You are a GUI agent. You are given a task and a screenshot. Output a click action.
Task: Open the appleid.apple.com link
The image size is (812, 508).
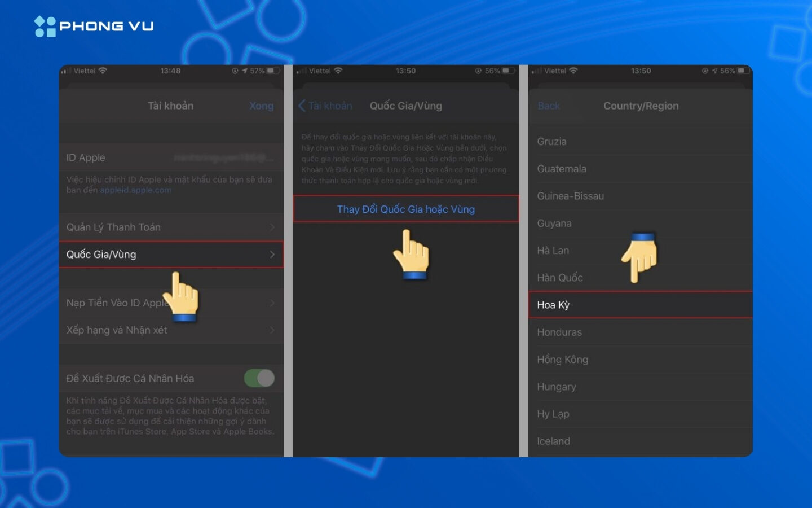click(x=136, y=190)
